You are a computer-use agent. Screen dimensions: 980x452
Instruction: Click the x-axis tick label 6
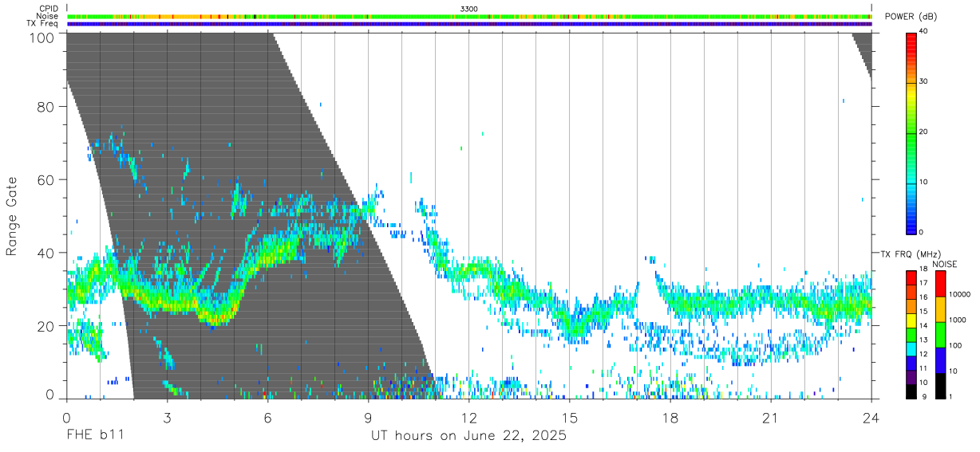267,417
